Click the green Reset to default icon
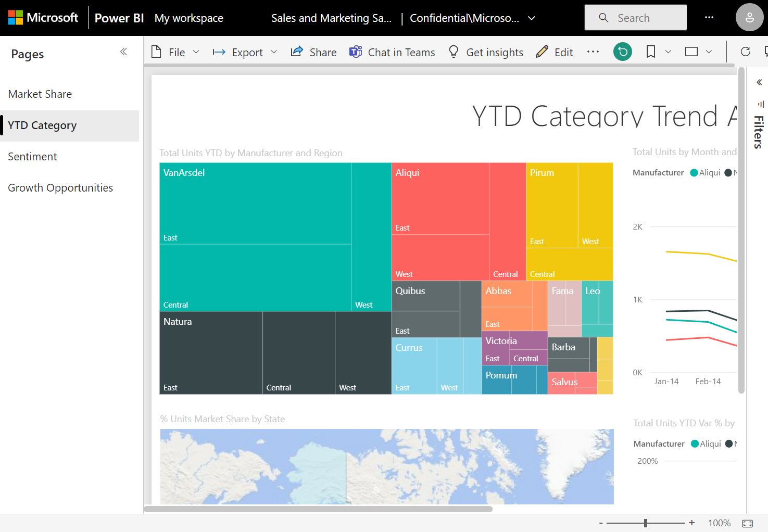This screenshot has height=532, width=768. point(622,52)
